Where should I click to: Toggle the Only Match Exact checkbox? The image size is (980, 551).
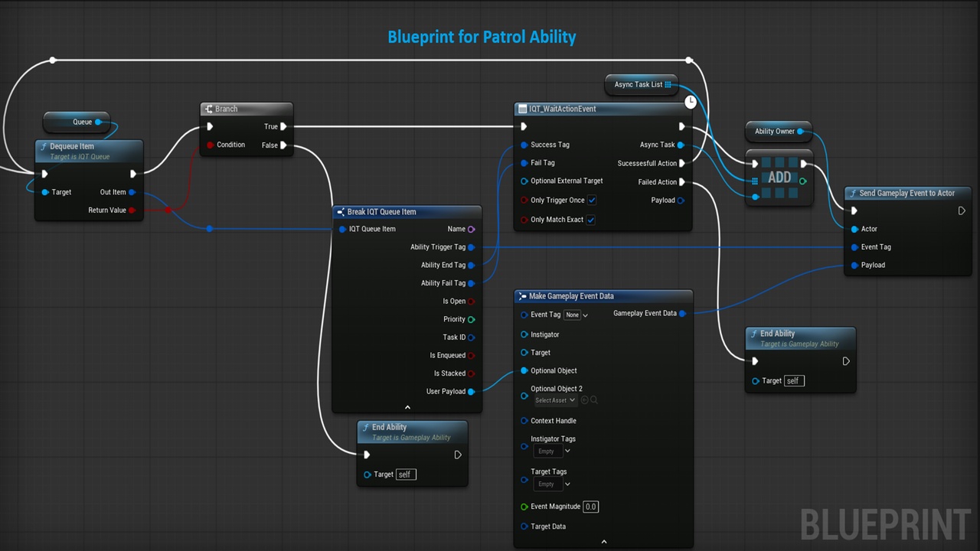point(591,220)
